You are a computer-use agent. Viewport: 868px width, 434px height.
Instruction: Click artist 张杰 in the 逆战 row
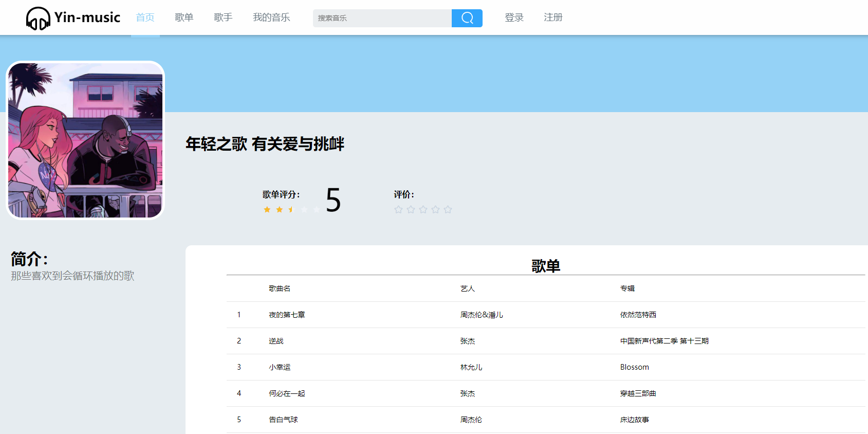(x=468, y=341)
